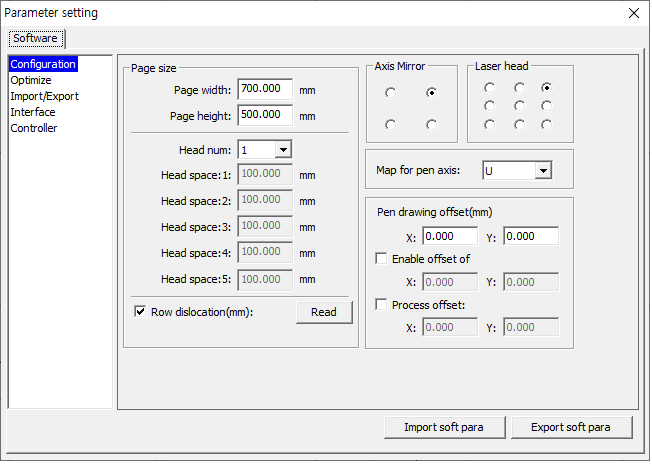This screenshot has width=652, height=466.
Task: Click the Process offset X field
Action: (x=450, y=327)
